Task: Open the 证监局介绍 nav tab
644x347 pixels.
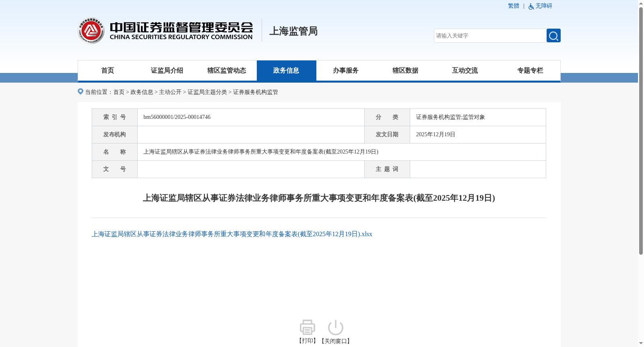Action: pos(167,71)
